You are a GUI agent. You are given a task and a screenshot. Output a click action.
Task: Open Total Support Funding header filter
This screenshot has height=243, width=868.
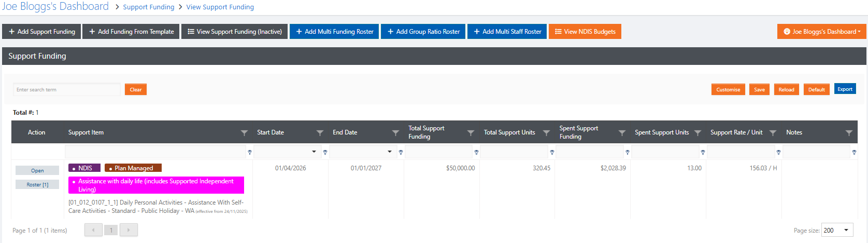471,133
